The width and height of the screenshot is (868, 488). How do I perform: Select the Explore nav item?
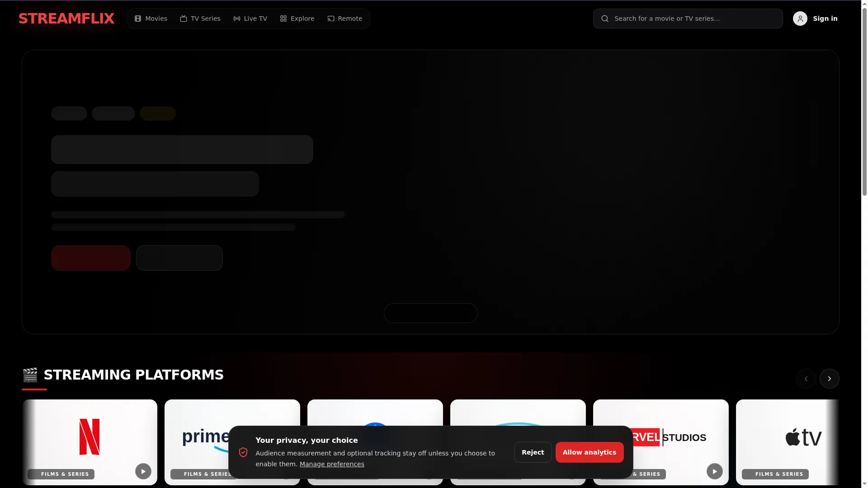(x=297, y=19)
